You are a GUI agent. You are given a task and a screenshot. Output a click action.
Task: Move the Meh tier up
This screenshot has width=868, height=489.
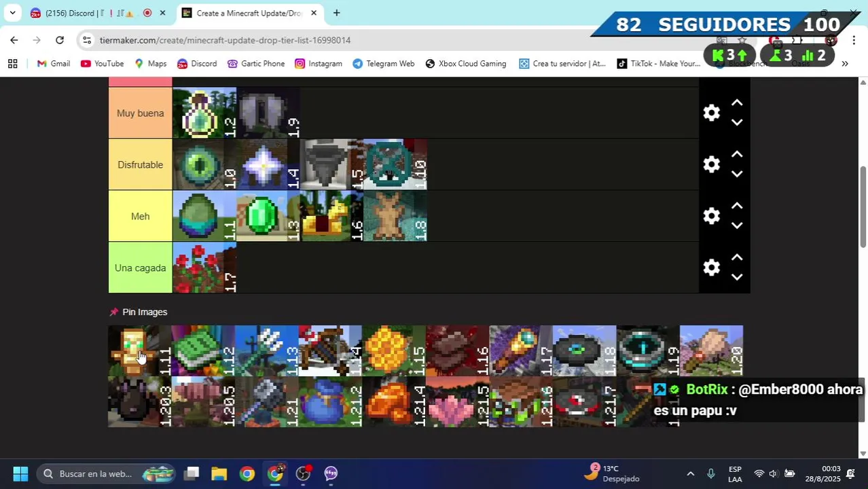737,206
